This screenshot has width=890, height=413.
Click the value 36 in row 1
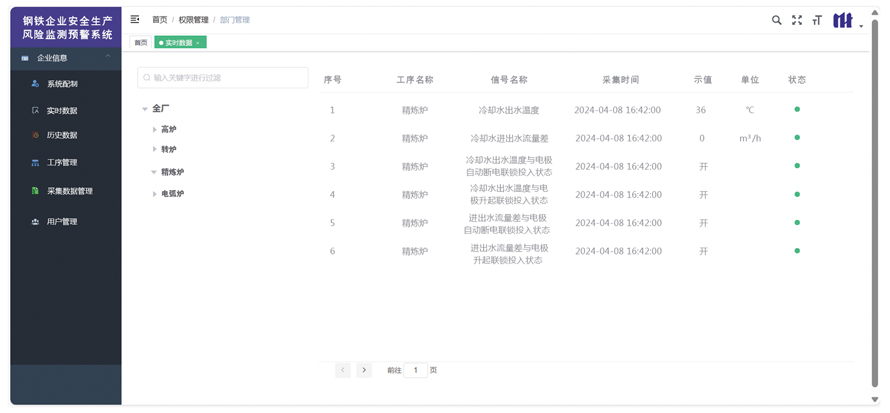pos(701,110)
